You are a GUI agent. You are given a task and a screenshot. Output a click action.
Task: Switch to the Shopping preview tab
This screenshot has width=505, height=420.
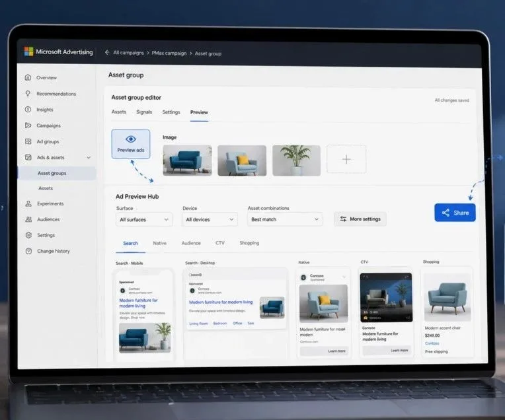click(x=249, y=242)
